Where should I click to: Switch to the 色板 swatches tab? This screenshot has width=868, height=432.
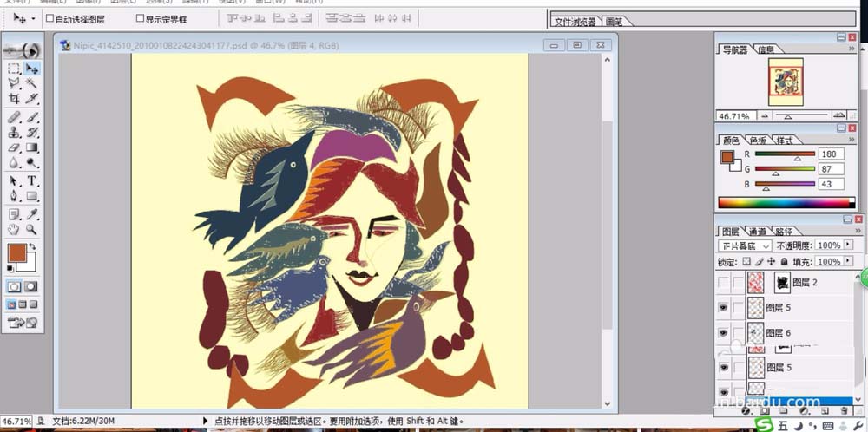point(757,141)
